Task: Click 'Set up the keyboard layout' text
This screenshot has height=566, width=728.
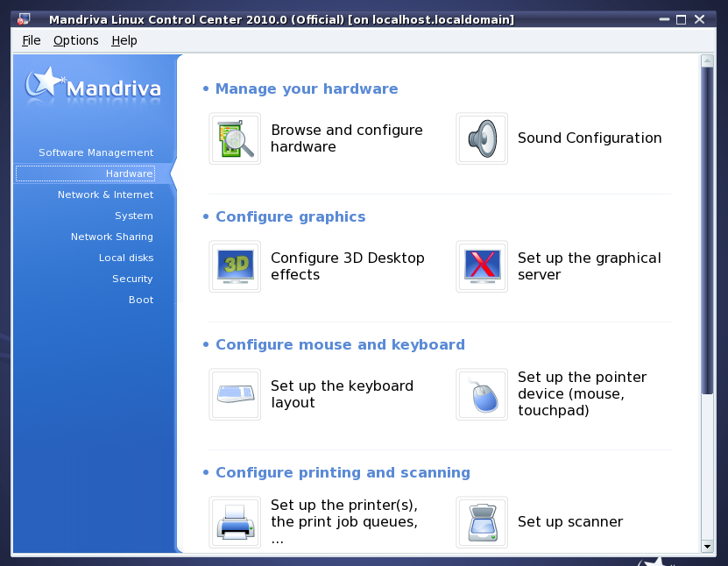Action: 342,394
